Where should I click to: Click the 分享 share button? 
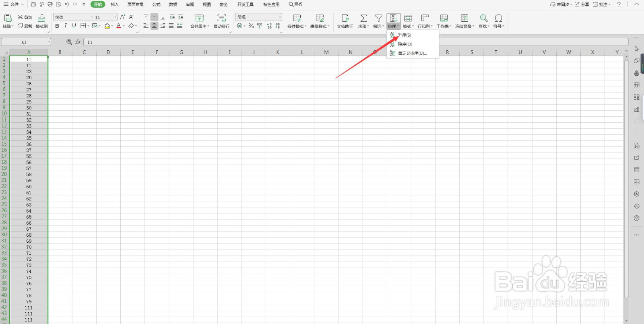tap(582, 4)
